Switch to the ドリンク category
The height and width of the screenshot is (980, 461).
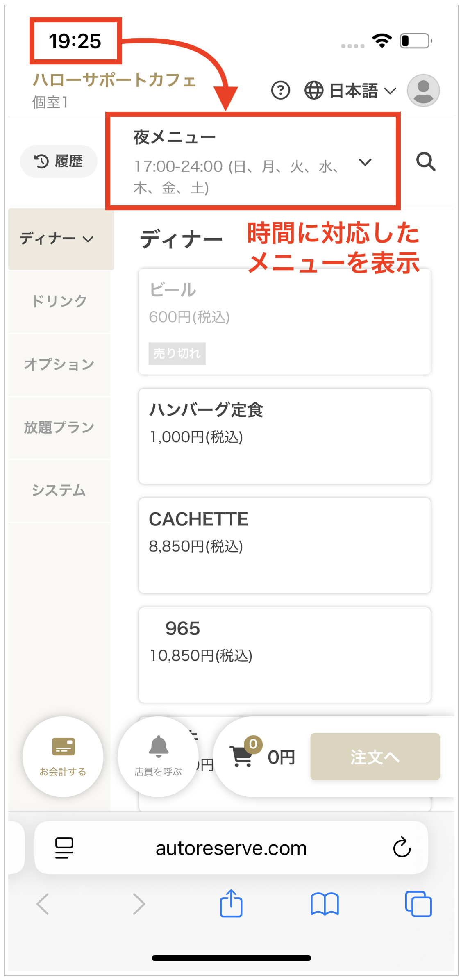(x=59, y=301)
